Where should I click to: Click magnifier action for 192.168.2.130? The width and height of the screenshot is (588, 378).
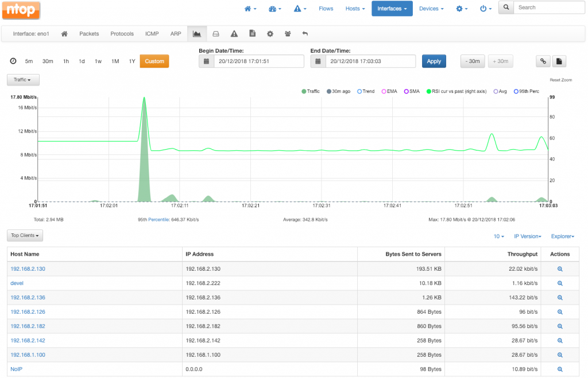[560, 269]
